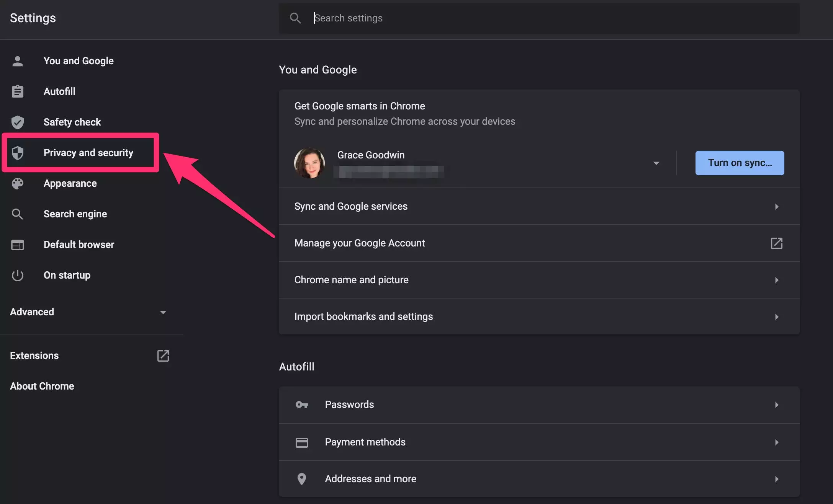Click the magnifier icon beside Search engine
Viewport: 833px width, 504px height.
tap(18, 214)
